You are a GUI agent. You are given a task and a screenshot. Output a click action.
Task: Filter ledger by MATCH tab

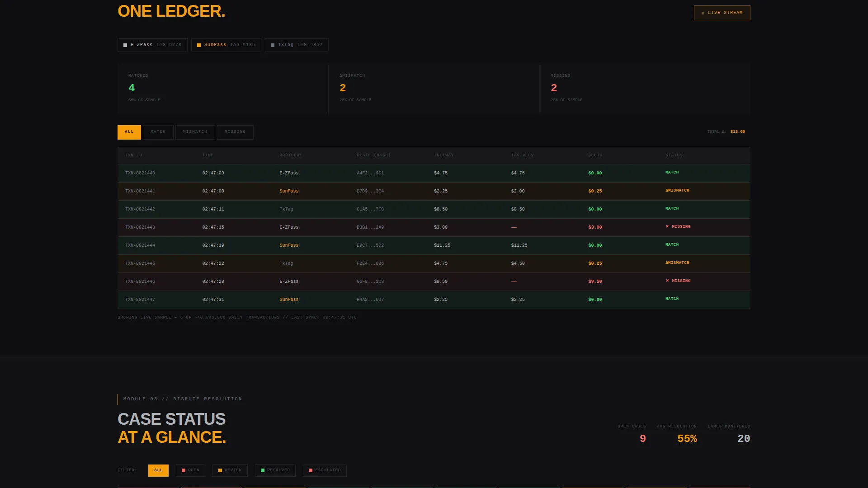158,132
